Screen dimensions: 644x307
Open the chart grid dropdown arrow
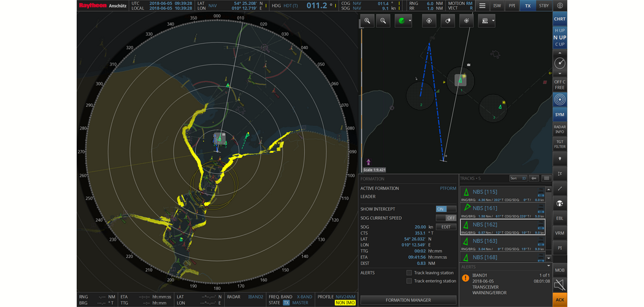click(493, 21)
